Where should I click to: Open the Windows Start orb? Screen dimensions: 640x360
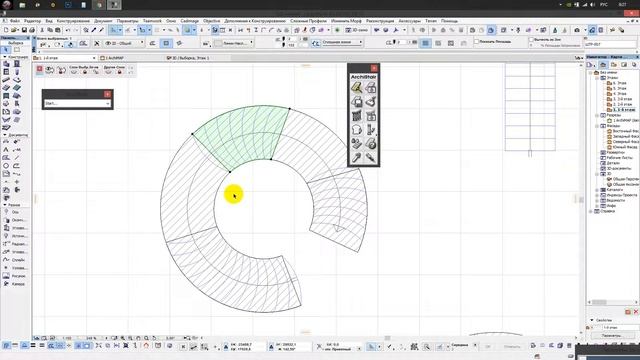(x=7, y=5)
